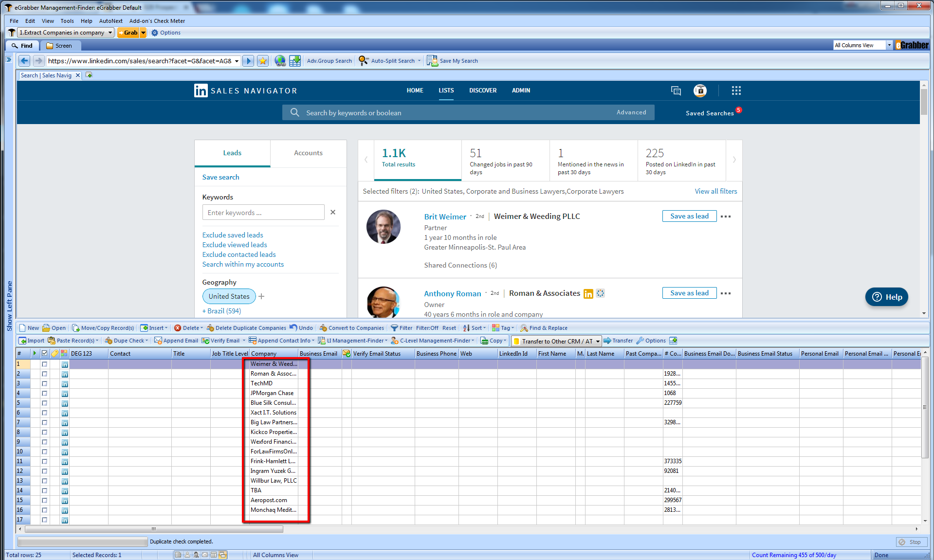Click the yellow star favorites icon

click(263, 61)
